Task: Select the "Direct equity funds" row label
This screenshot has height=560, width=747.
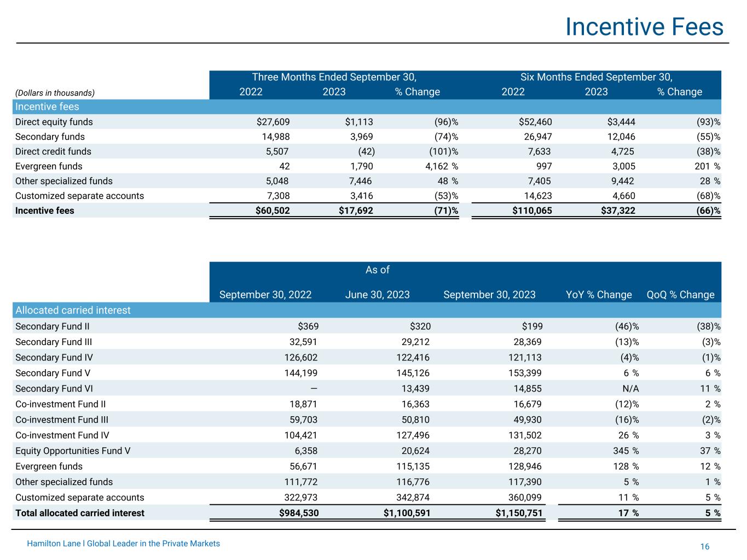Action: [54, 122]
